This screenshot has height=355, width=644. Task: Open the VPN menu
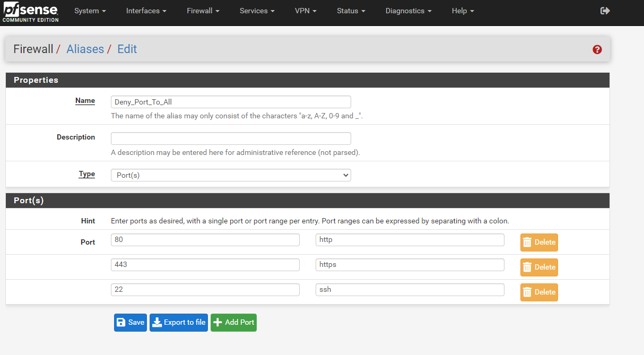[x=306, y=11]
